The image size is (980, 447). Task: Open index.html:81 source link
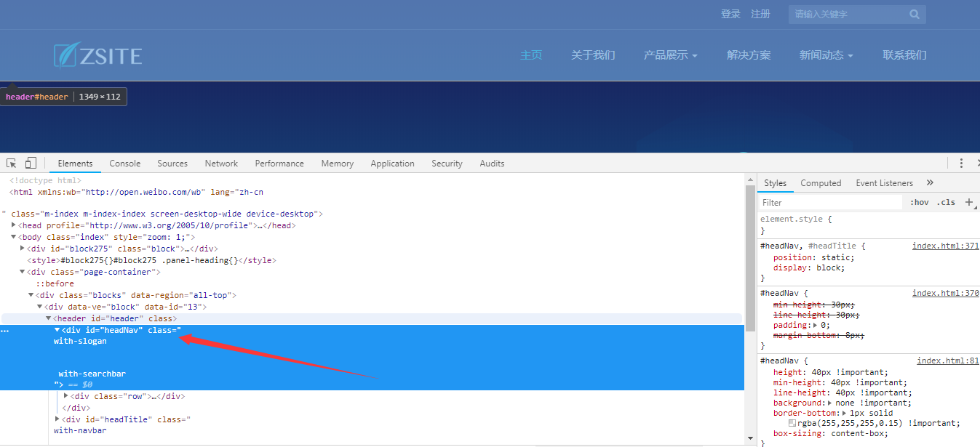pyautogui.click(x=948, y=361)
